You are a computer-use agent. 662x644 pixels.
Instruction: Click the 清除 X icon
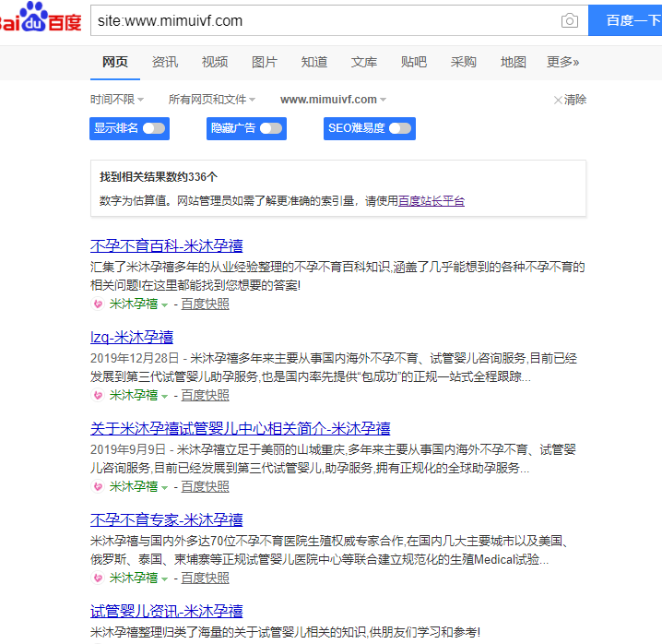(558, 101)
